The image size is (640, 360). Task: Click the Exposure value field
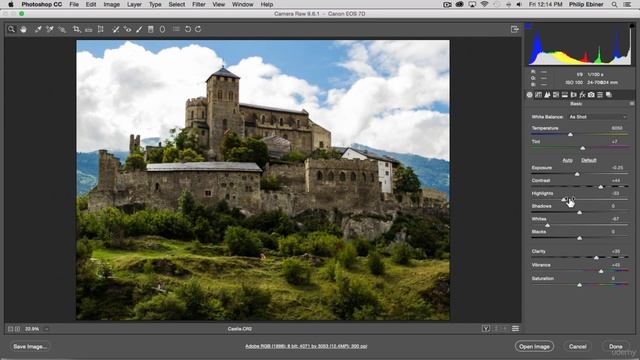617,168
